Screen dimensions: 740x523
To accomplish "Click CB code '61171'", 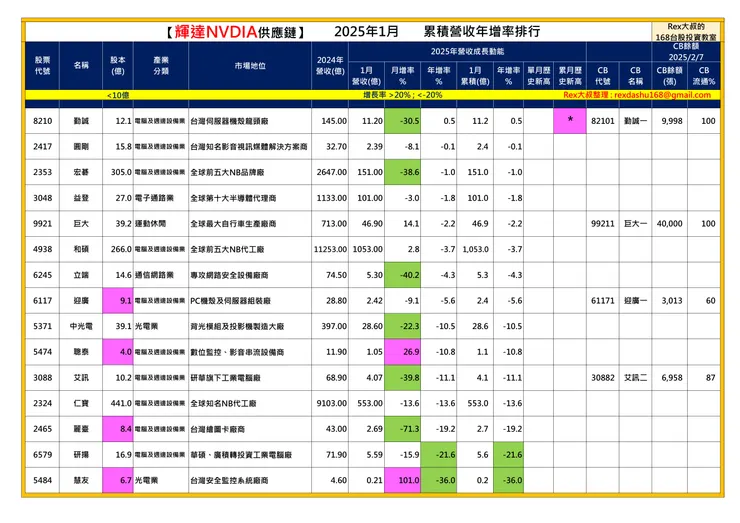I will tap(603, 301).
